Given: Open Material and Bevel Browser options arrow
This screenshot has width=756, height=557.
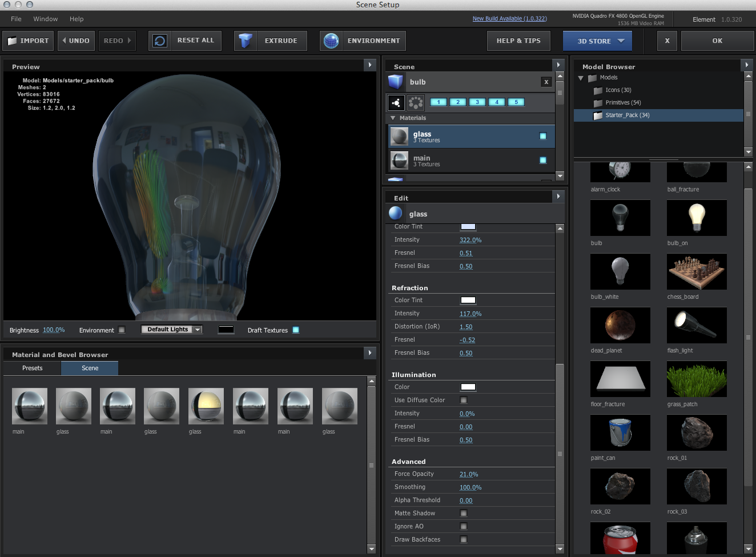Looking at the screenshot, I should pos(370,353).
